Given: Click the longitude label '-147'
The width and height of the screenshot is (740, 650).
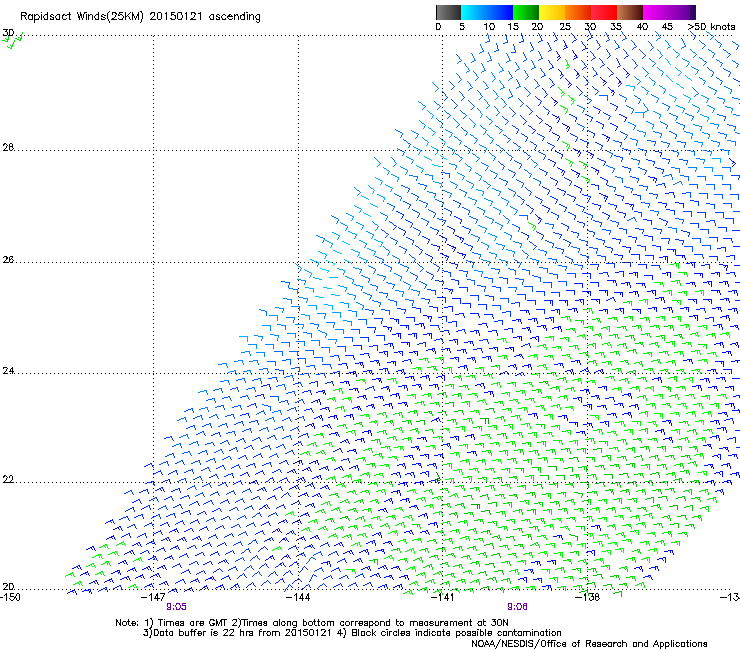Looking at the screenshot, I should (153, 597).
